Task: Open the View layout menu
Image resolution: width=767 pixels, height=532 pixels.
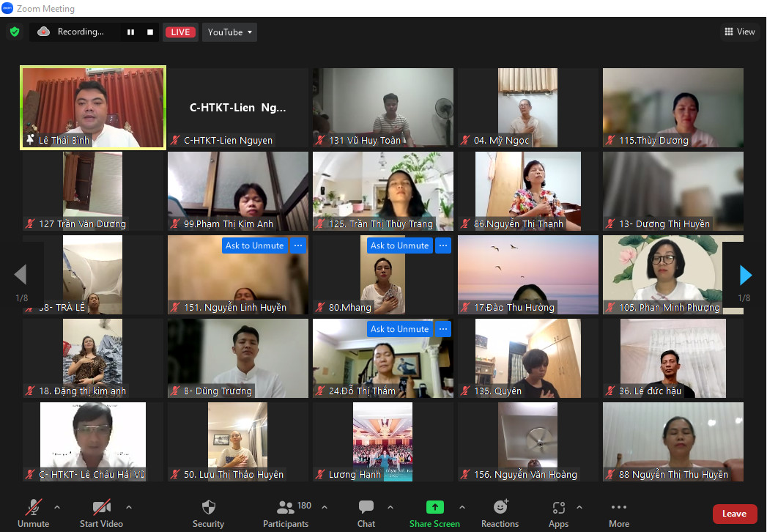Action: coord(740,32)
